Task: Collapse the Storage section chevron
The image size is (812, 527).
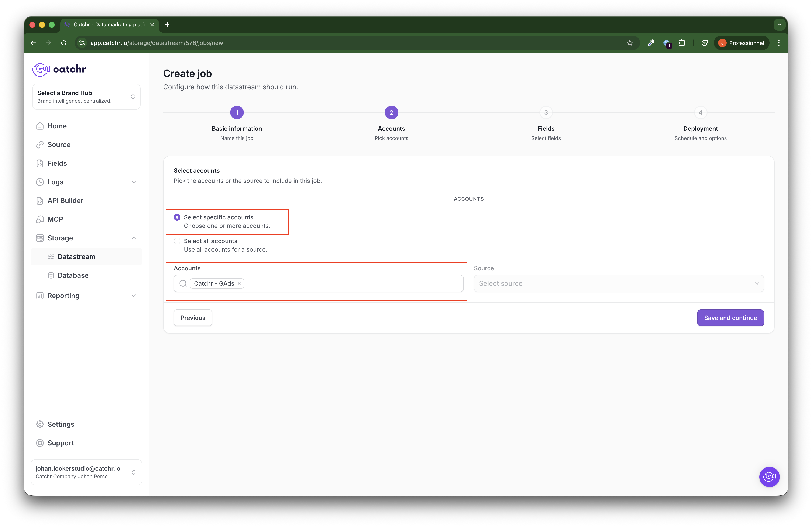Action: 134,238
